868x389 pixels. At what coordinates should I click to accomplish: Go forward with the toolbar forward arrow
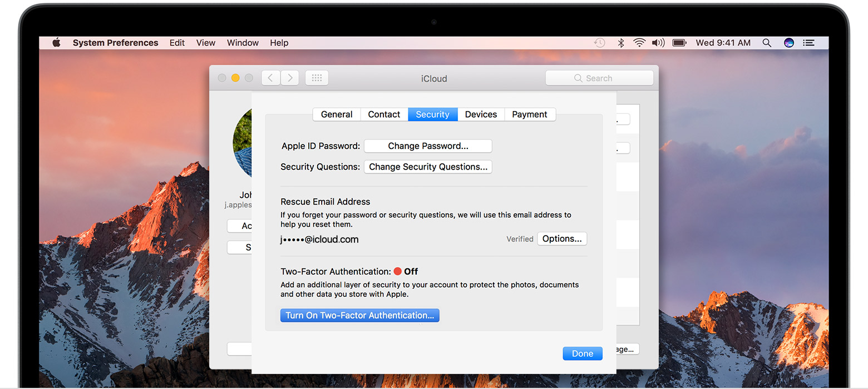tap(290, 78)
